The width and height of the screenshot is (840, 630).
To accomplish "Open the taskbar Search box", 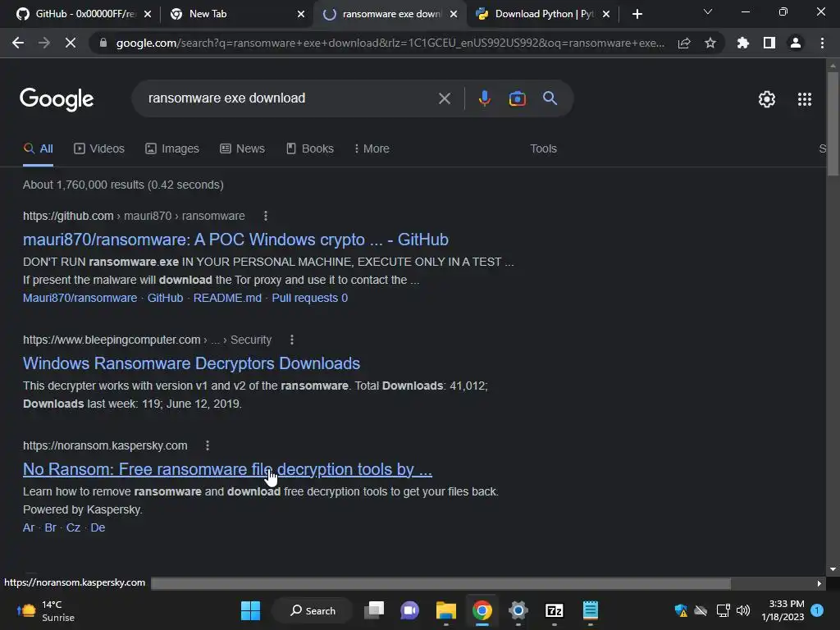I will (313, 610).
